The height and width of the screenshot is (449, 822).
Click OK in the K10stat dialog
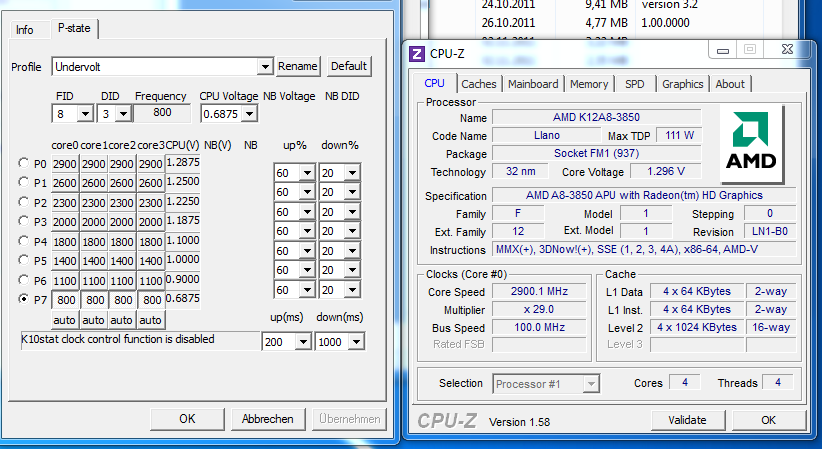[x=187, y=419]
